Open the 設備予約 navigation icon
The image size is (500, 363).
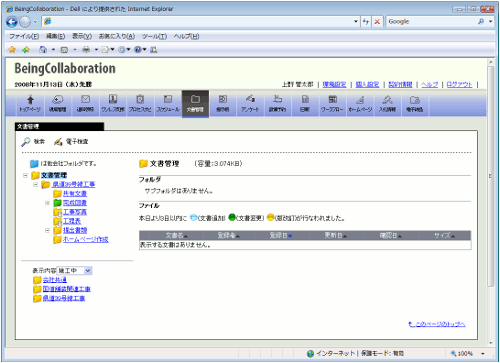coord(277,104)
